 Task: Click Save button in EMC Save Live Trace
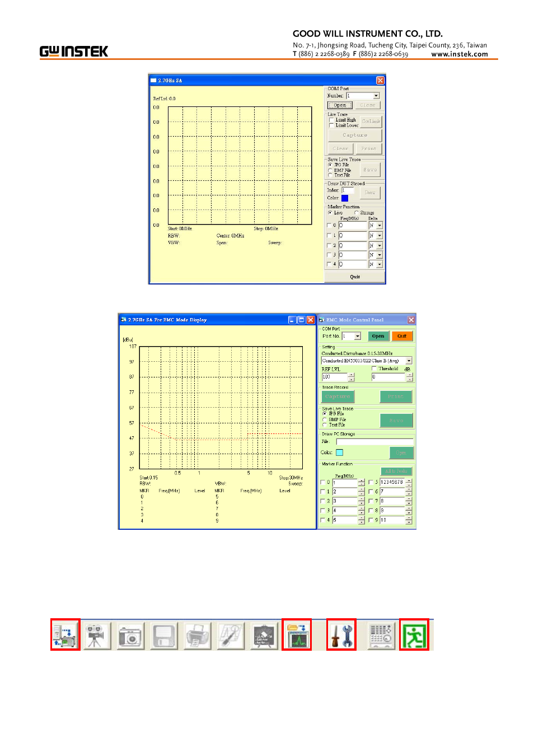396,421
